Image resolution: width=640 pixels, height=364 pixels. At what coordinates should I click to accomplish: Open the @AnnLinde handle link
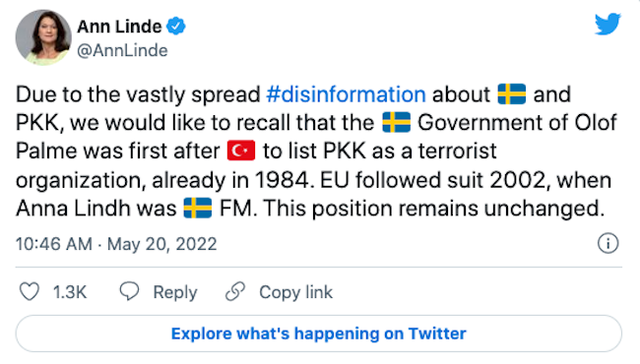point(122,50)
